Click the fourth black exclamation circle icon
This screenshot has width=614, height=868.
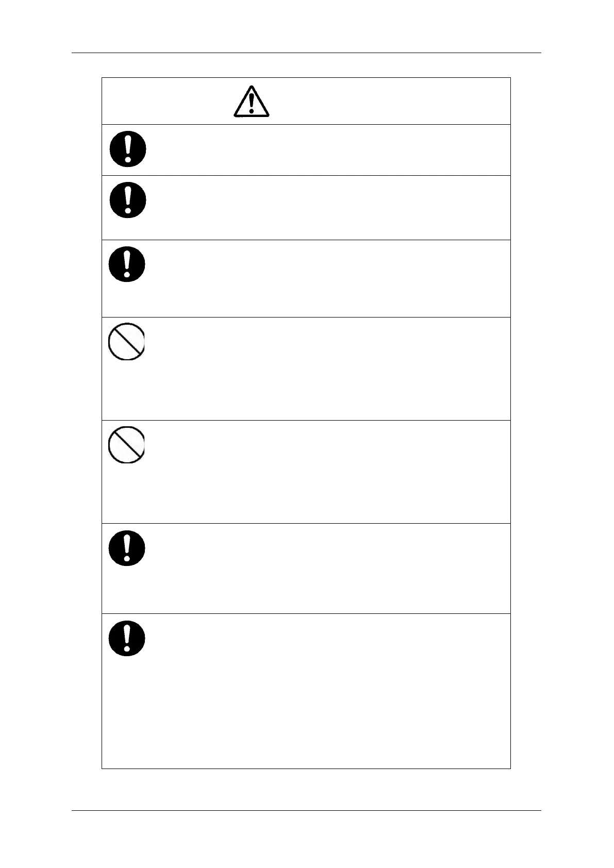coord(127,548)
